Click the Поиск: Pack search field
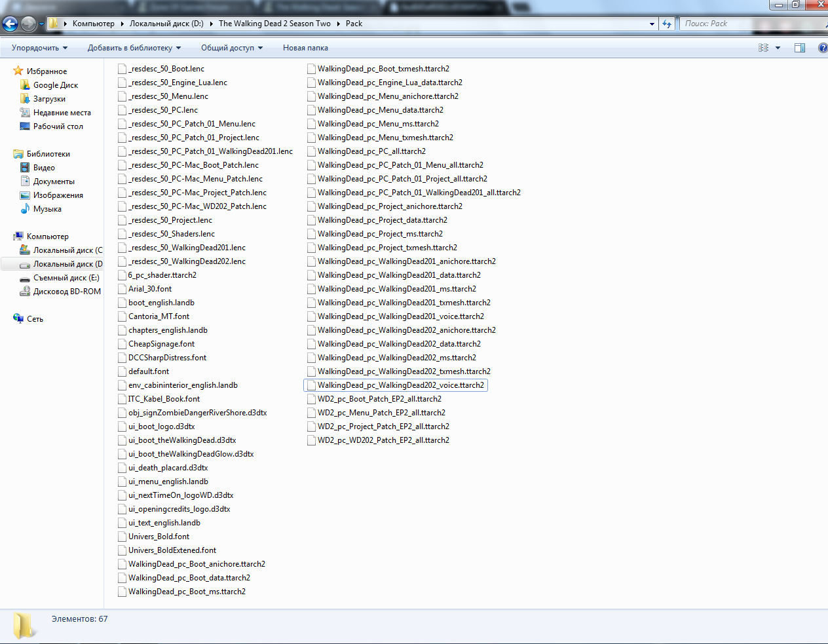Viewport: 828px width, 644px height. 752,24
